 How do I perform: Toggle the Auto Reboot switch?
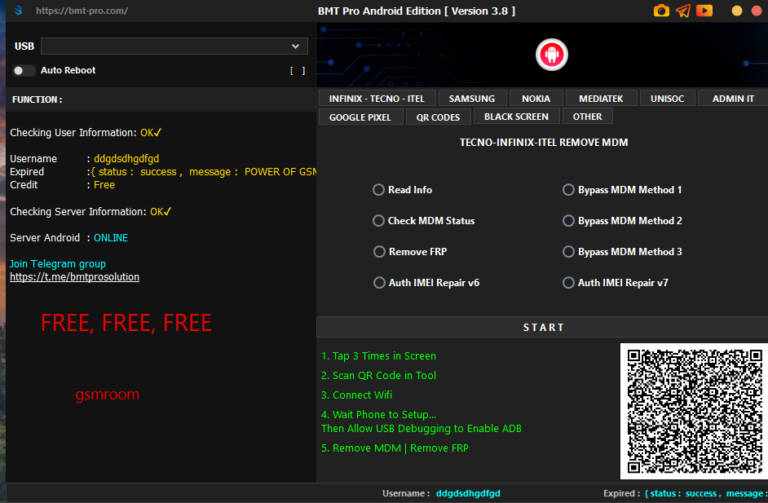pyautogui.click(x=23, y=71)
